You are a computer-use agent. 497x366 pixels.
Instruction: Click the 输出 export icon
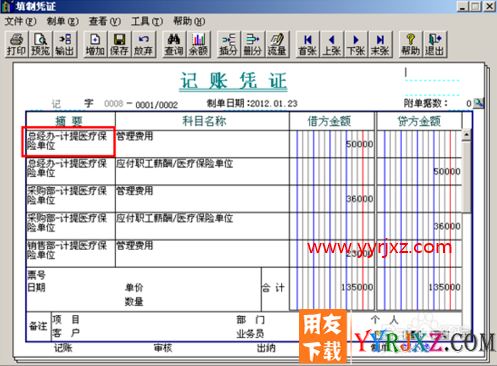coord(64,44)
